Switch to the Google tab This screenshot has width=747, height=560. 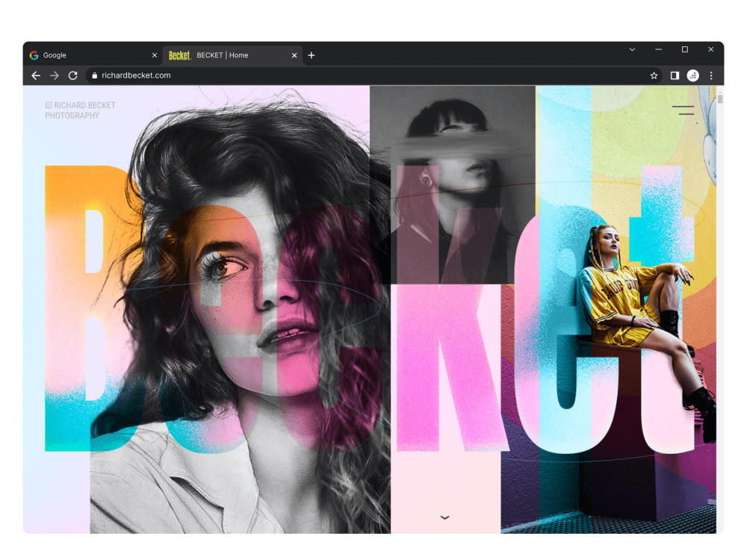93,55
